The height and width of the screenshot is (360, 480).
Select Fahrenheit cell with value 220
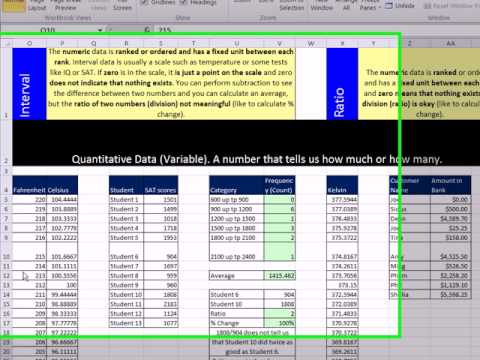30,200
